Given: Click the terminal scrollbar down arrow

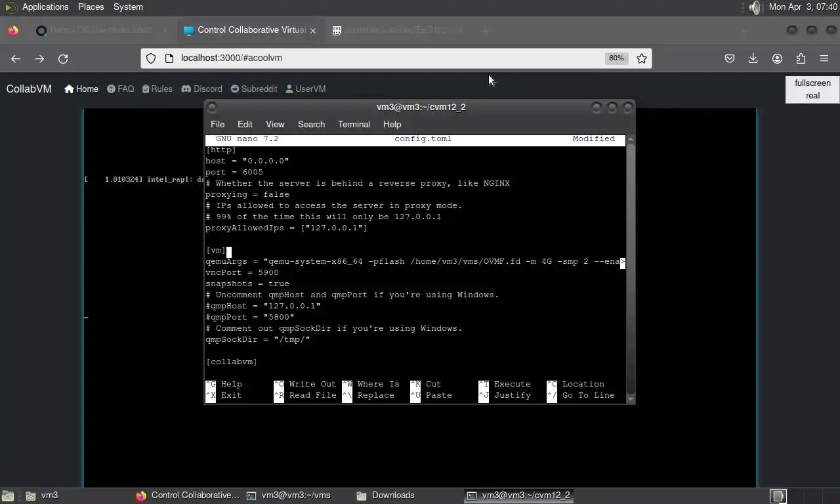Looking at the screenshot, I should pyautogui.click(x=631, y=399).
